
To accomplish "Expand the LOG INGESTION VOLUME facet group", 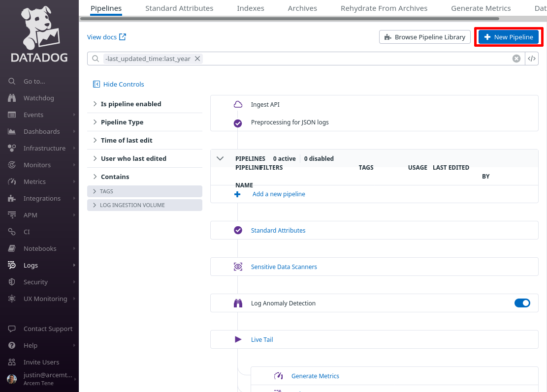I will (x=145, y=205).
